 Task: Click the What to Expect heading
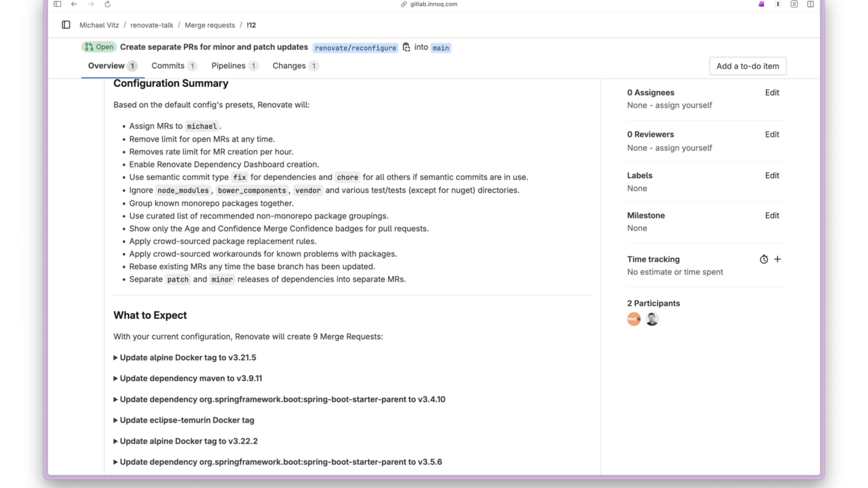pyautogui.click(x=150, y=315)
